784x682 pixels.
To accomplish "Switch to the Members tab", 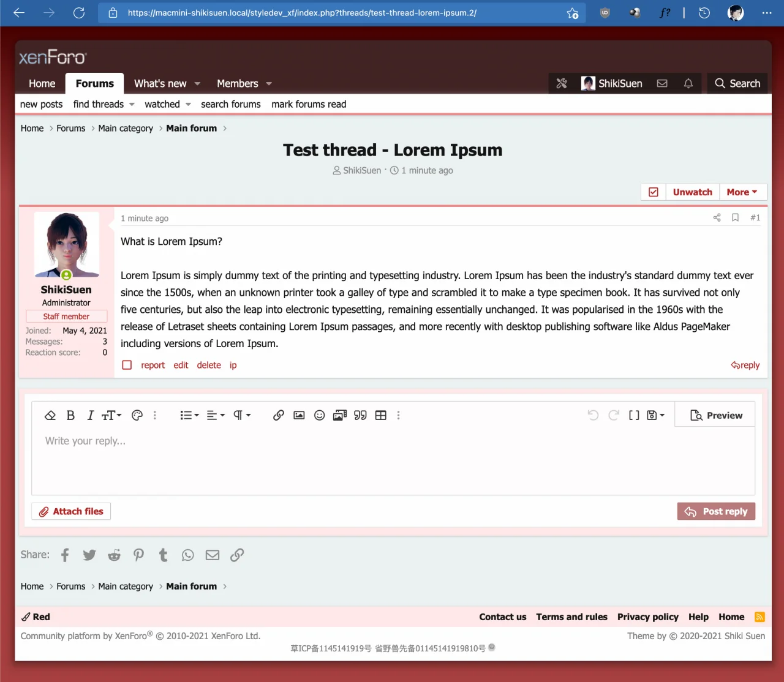I will click(237, 84).
